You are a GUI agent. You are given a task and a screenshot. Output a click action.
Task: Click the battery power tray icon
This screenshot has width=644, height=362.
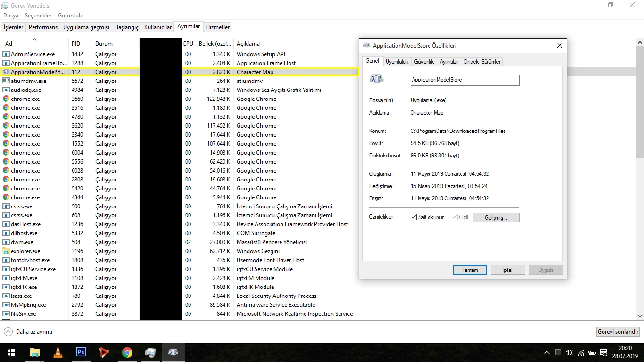[592, 353]
